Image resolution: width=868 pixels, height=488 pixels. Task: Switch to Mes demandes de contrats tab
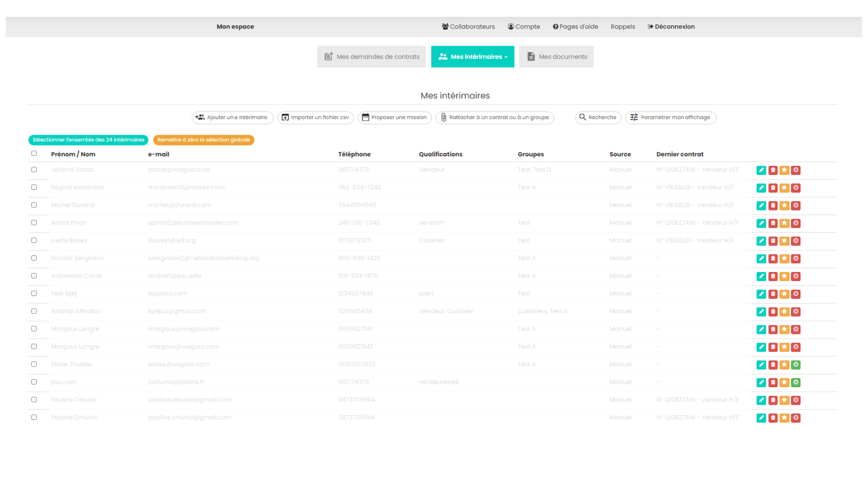click(x=371, y=57)
